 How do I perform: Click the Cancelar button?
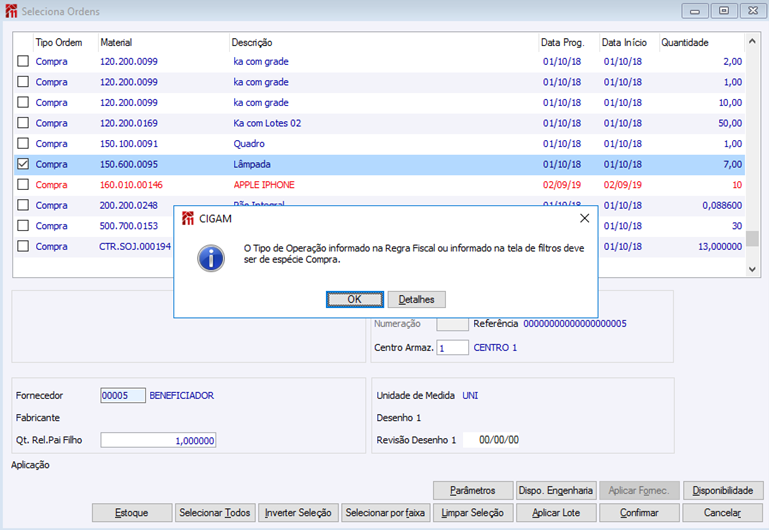(722, 513)
